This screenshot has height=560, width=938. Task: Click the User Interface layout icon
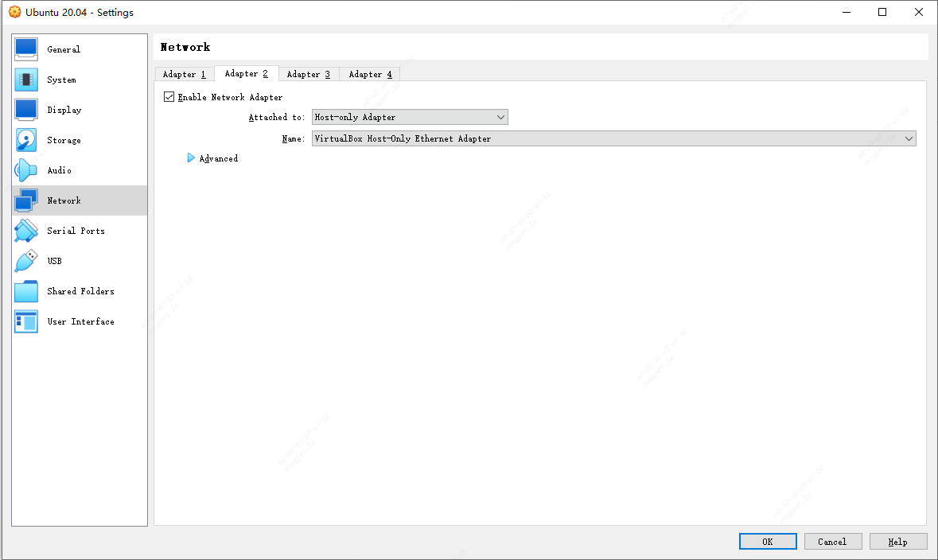pyautogui.click(x=26, y=321)
